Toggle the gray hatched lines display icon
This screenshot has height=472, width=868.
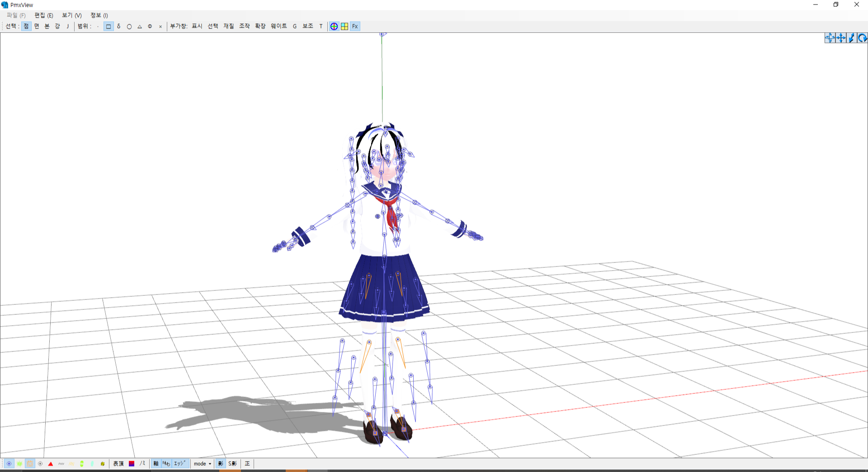coord(61,464)
